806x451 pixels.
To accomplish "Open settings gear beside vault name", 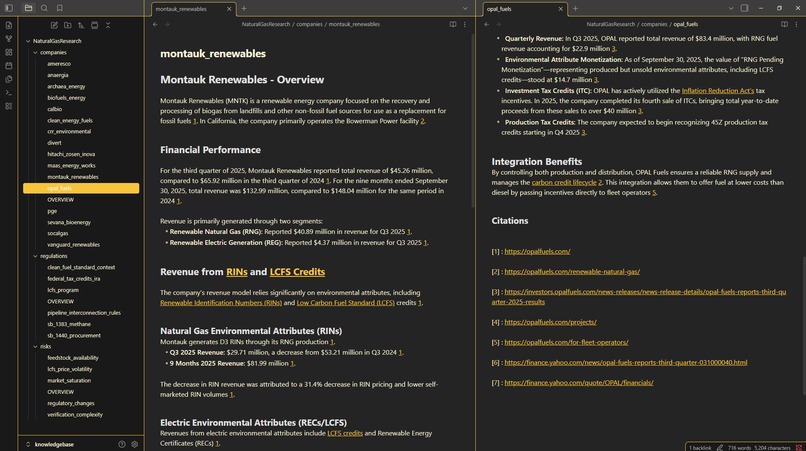I will click(x=135, y=444).
